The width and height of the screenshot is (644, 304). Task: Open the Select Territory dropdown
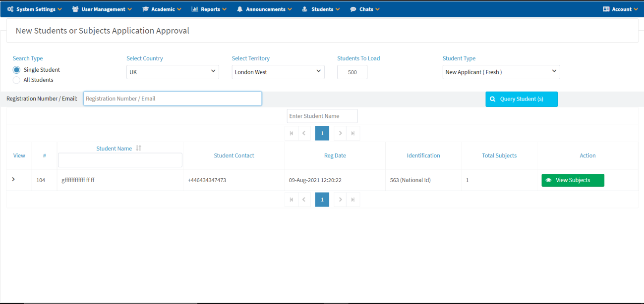278,72
